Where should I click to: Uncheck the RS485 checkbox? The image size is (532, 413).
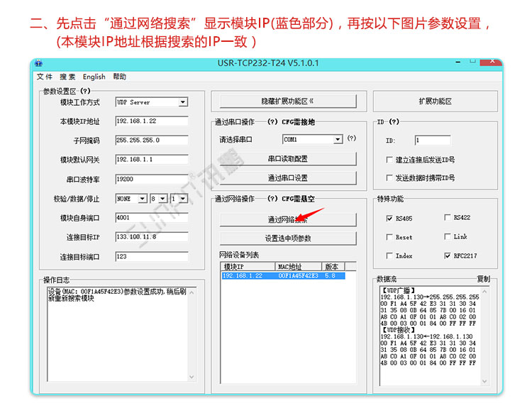389,218
